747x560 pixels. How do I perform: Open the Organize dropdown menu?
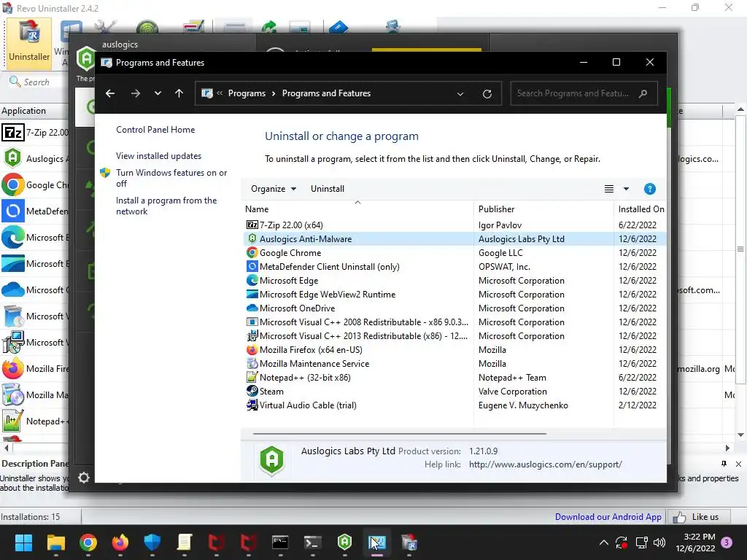coord(274,189)
